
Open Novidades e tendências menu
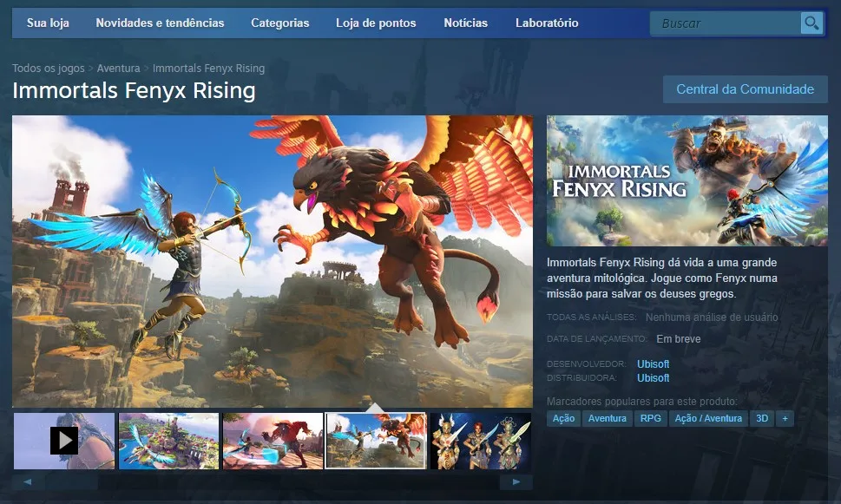[160, 23]
